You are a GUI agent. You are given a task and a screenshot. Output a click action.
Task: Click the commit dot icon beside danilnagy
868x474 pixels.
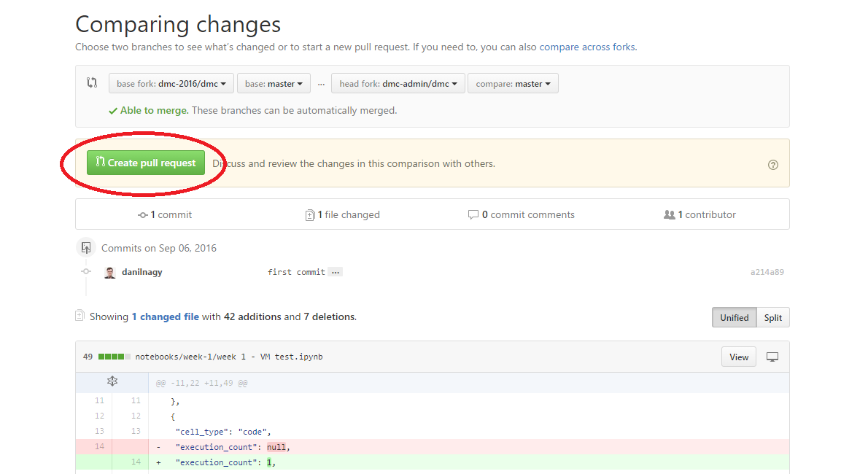click(86, 271)
